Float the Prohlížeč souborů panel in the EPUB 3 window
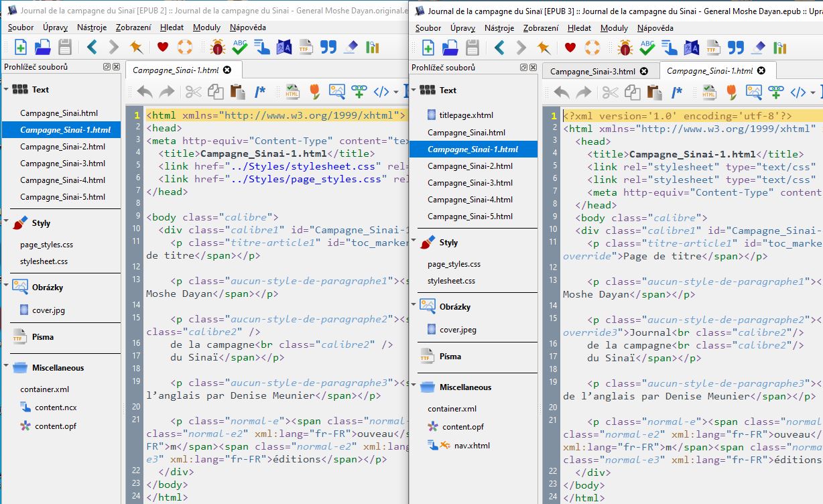This screenshot has width=823, height=504. 523,68
